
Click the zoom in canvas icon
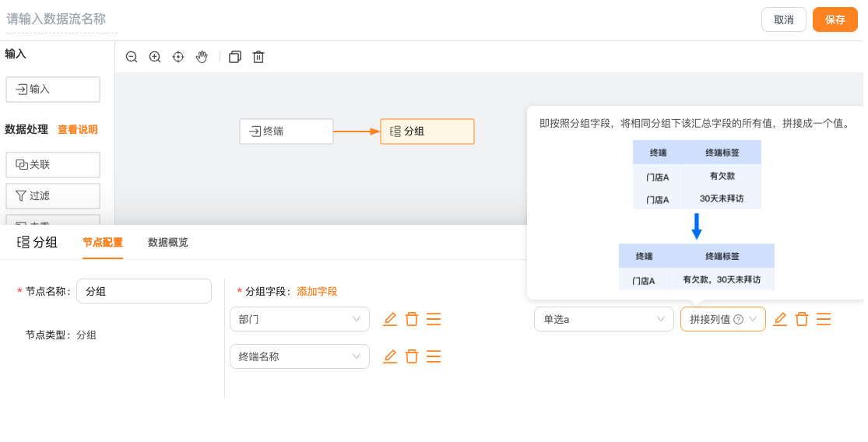[155, 57]
